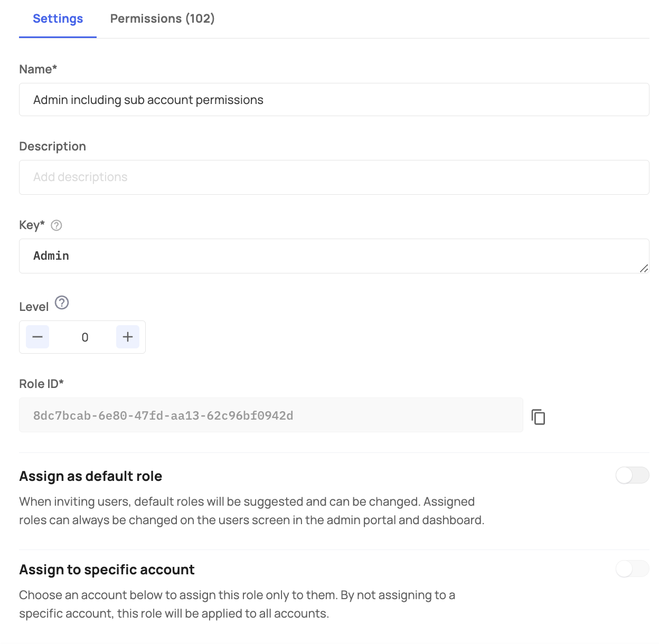Grab the resize handle of the Key textarea
Viewport: 659px width, 644px height.
tap(644, 268)
